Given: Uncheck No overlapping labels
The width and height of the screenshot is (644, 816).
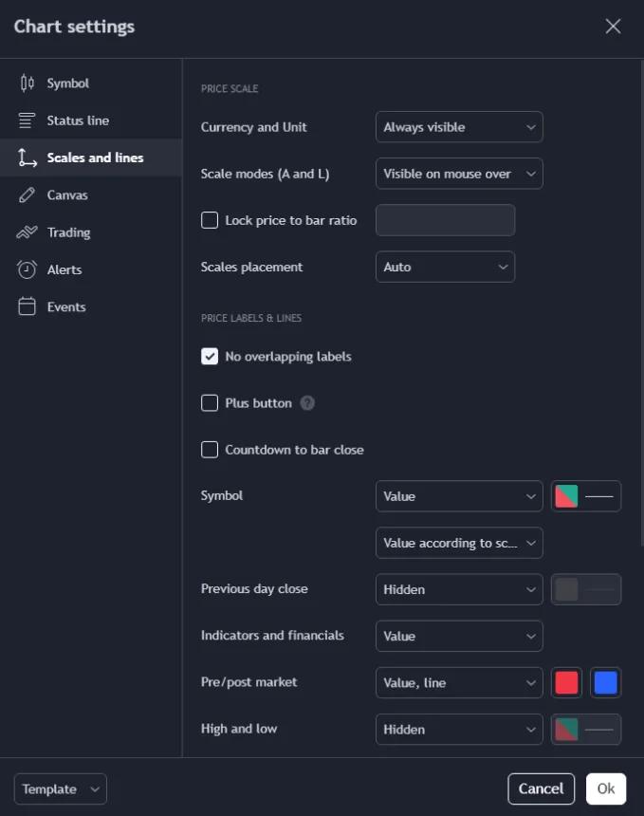Looking at the screenshot, I should (210, 357).
